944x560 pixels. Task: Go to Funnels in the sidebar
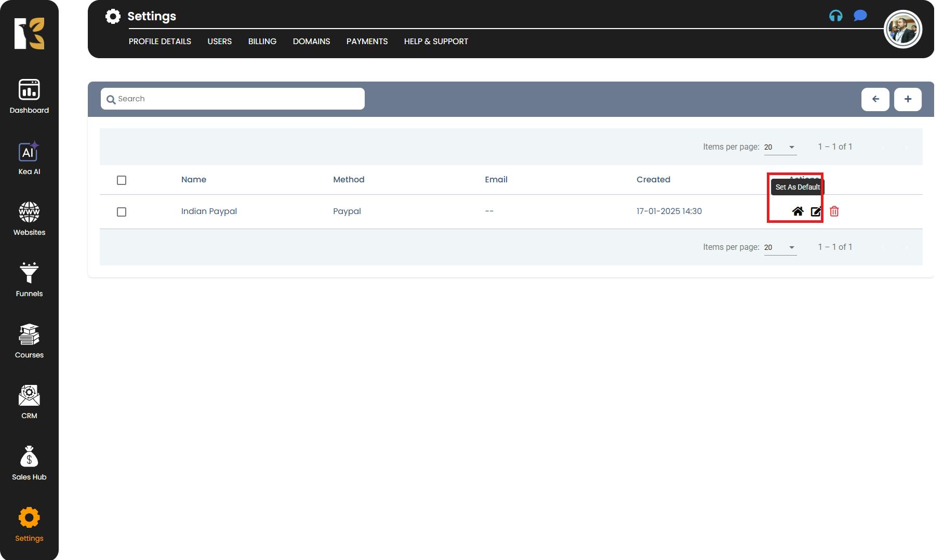(29, 279)
